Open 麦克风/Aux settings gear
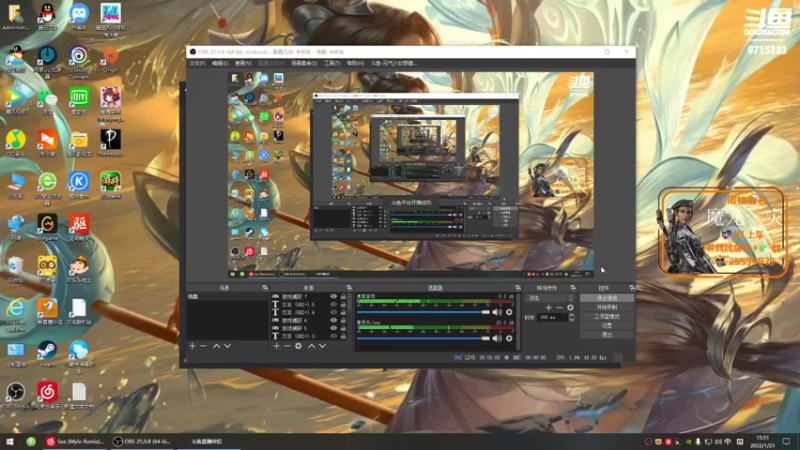This screenshot has width=800, height=450. [x=509, y=338]
